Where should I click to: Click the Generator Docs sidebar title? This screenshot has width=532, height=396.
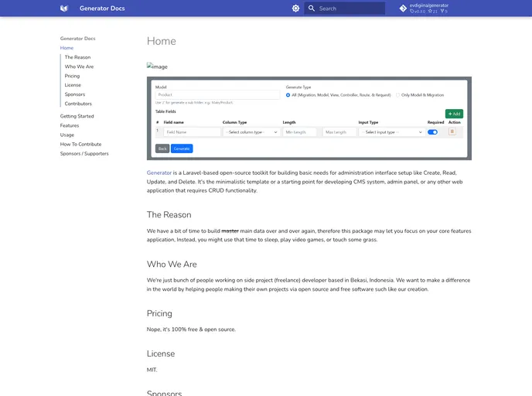pyautogui.click(x=77, y=39)
